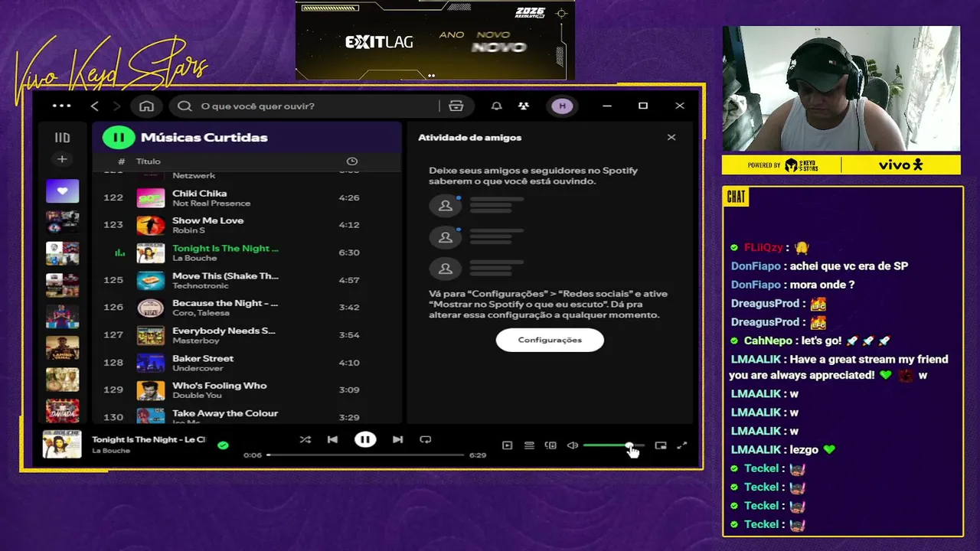Sort by the Título column header

coord(149,161)
